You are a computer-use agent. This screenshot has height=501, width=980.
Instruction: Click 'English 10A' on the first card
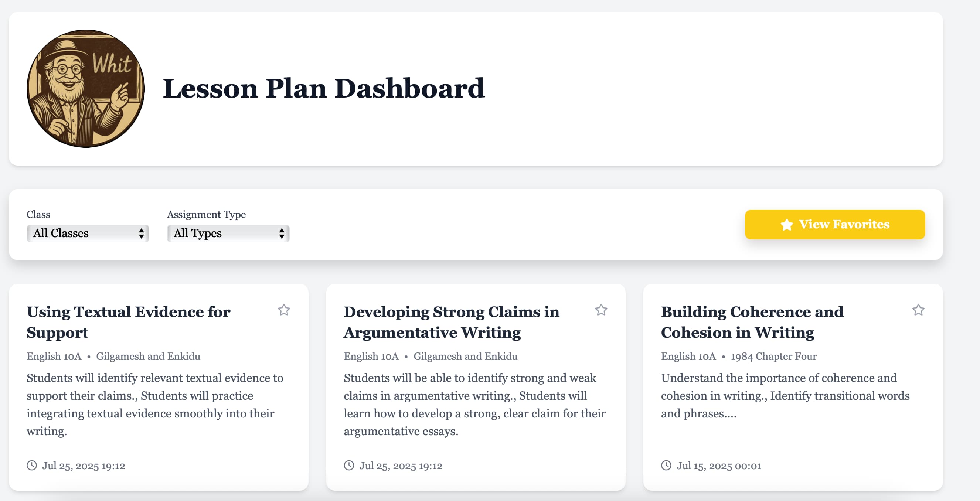[x=54, y=357]
